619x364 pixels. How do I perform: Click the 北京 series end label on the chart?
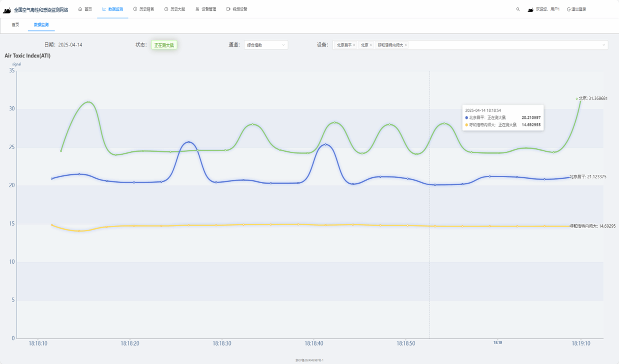(592, 98)
